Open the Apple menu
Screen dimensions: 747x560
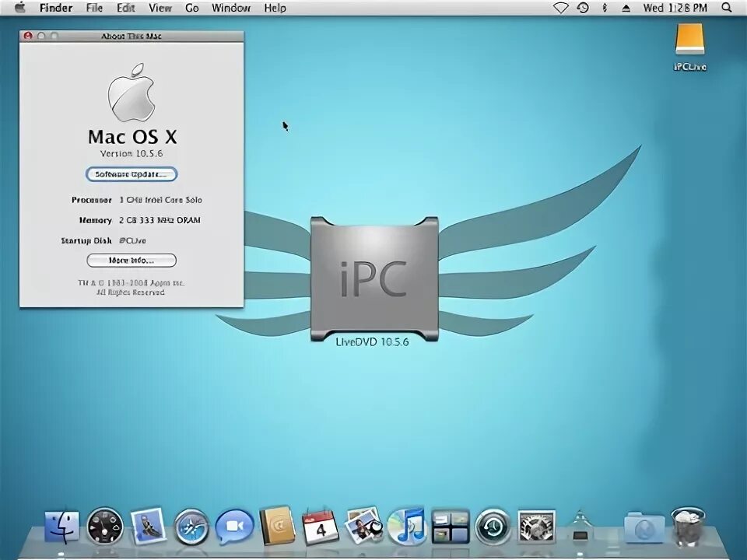click(19, 8)
